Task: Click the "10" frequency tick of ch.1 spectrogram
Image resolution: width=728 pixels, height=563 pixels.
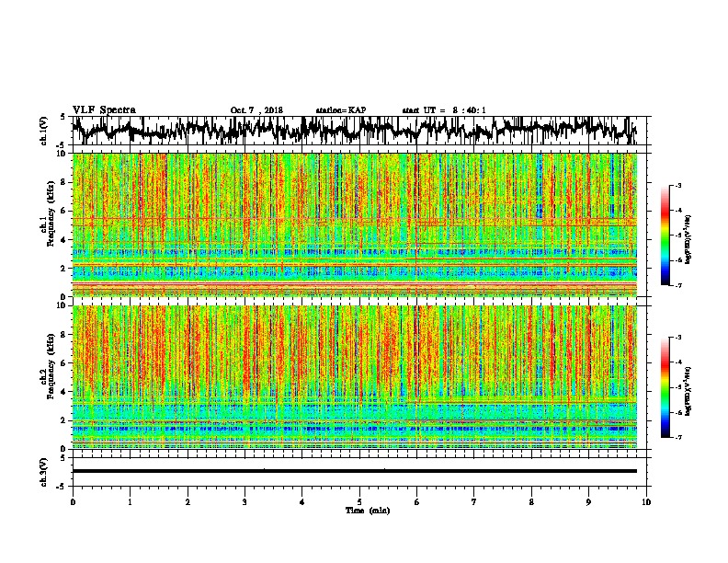Action: (x=63, y=154)
